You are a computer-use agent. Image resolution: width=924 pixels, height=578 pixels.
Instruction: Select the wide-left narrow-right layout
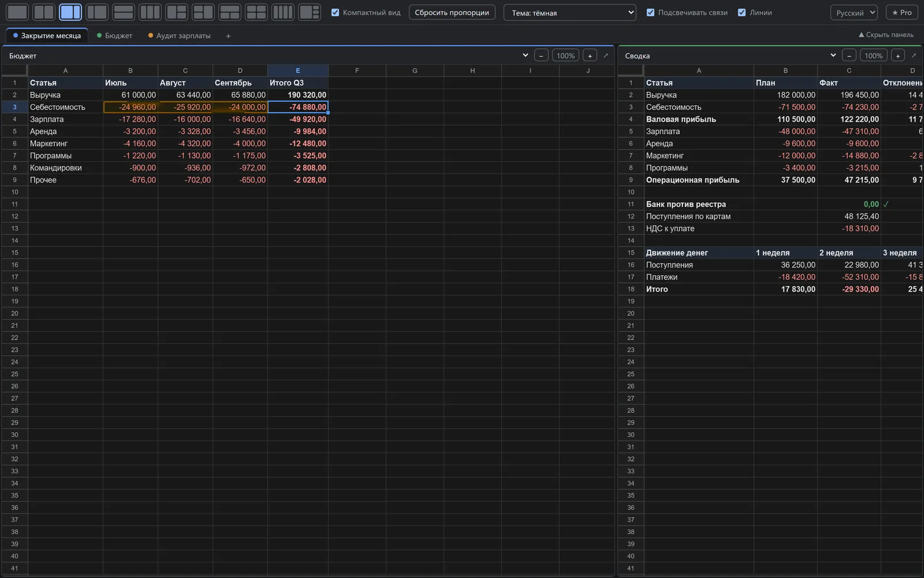70,12
